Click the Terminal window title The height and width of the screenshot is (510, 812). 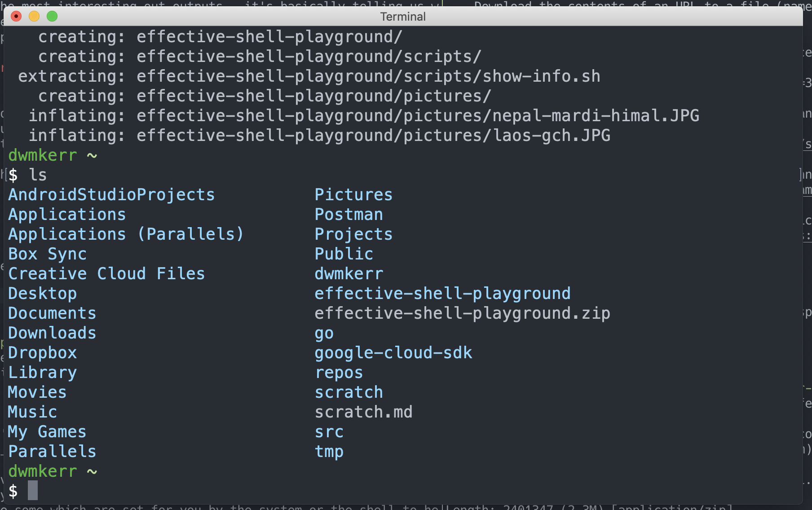(403, 17)
